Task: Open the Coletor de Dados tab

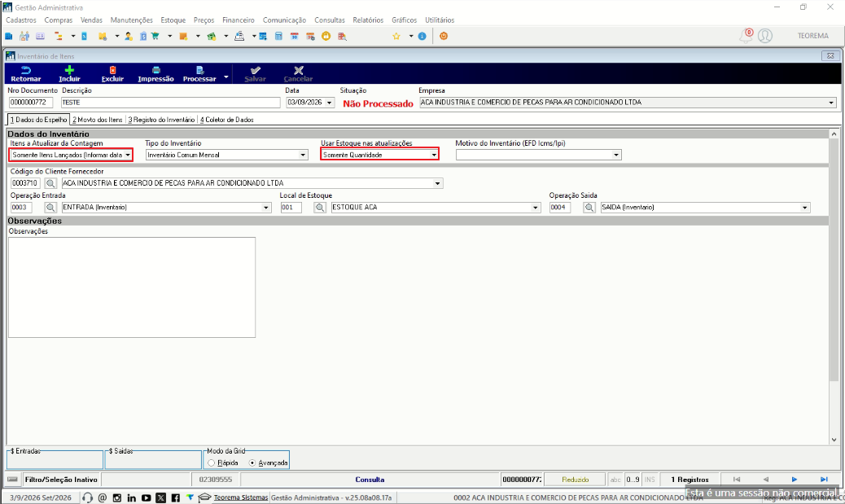Action: coord(227,120)
